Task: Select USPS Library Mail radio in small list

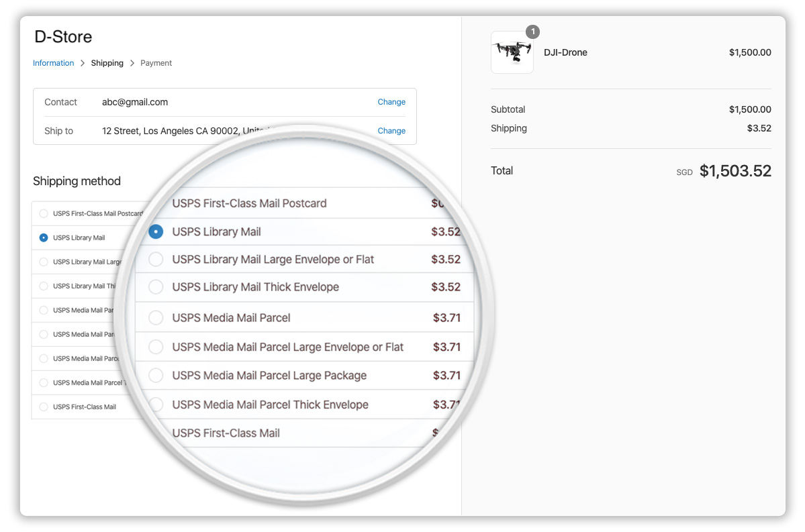Action: [x=44, y=237]
